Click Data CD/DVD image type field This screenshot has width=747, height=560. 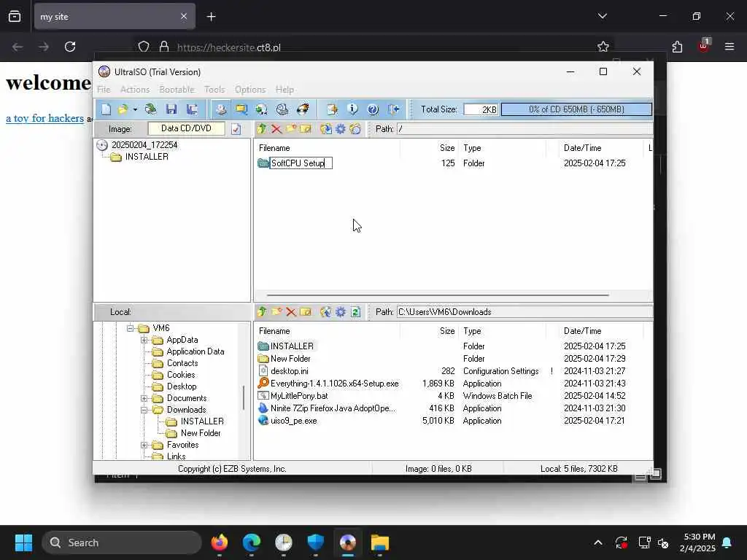[x=186, y=128]
